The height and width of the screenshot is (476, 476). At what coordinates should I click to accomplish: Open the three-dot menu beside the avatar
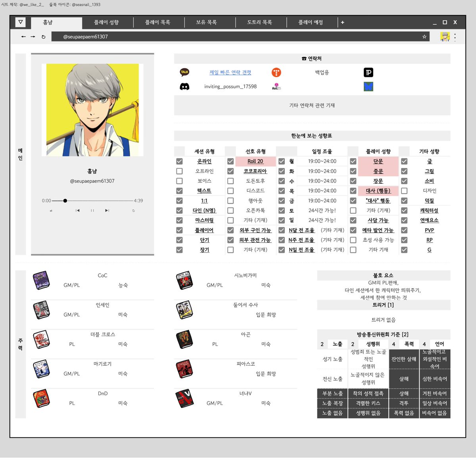[455, 37]
